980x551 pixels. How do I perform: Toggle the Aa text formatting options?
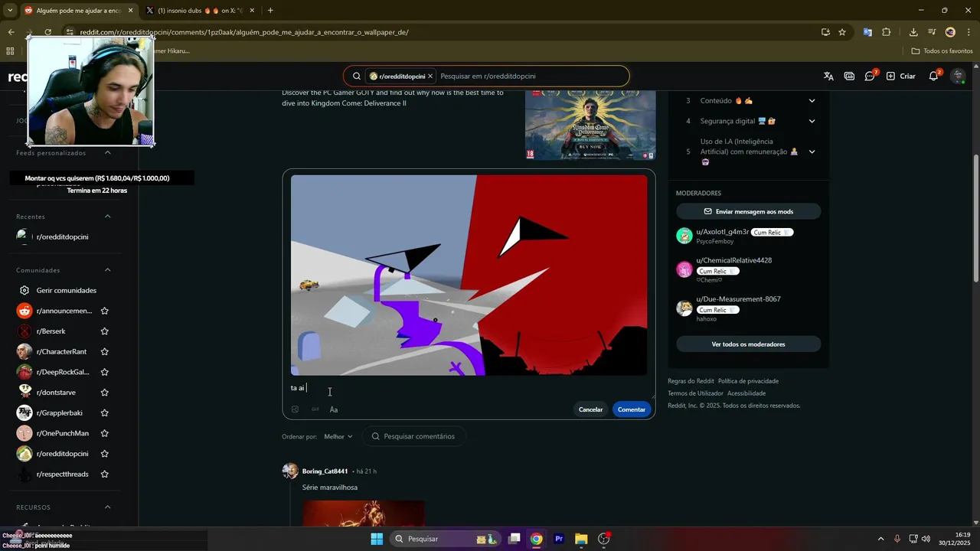coord(334,409)
